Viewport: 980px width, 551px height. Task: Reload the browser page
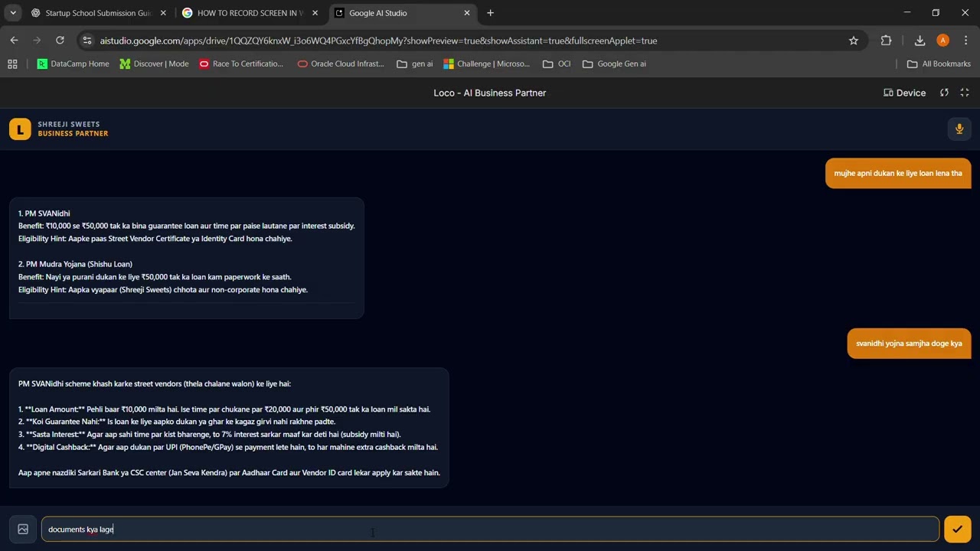pyautogui.click(x=60, y=41)
